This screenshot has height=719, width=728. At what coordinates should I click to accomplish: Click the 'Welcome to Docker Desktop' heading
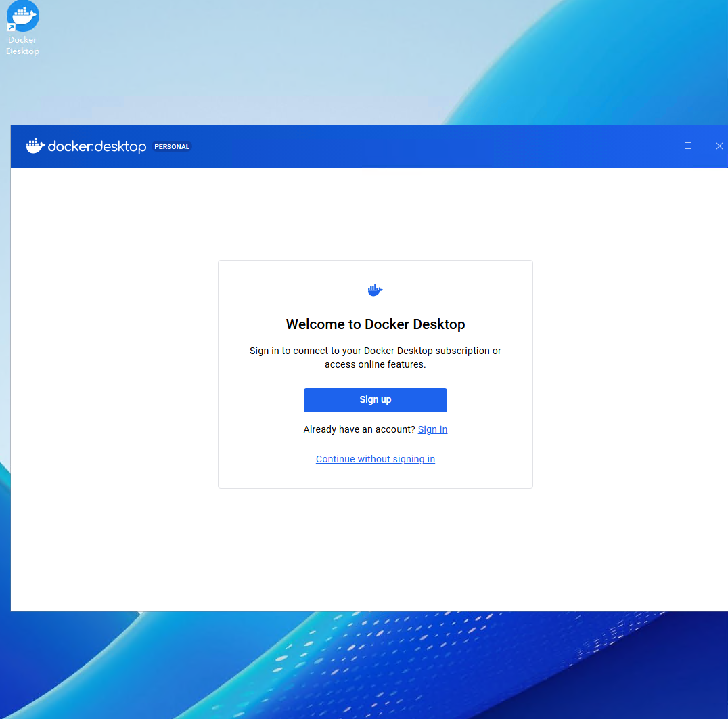pos(375,324)
